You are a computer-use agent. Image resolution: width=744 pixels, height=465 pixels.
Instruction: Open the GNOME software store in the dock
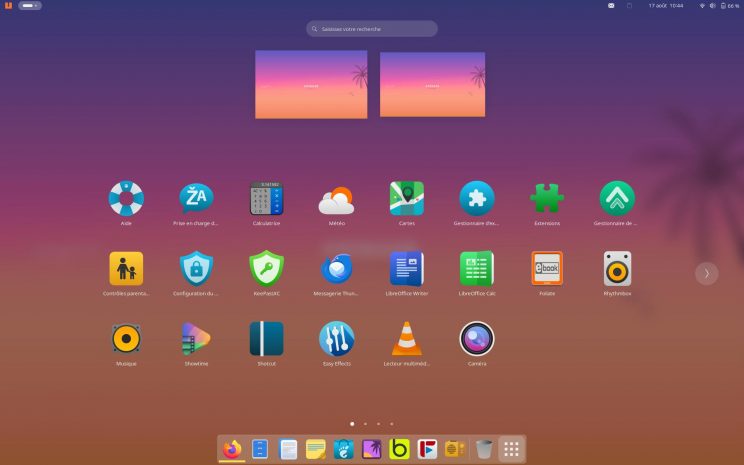click(x=344, y=449)
